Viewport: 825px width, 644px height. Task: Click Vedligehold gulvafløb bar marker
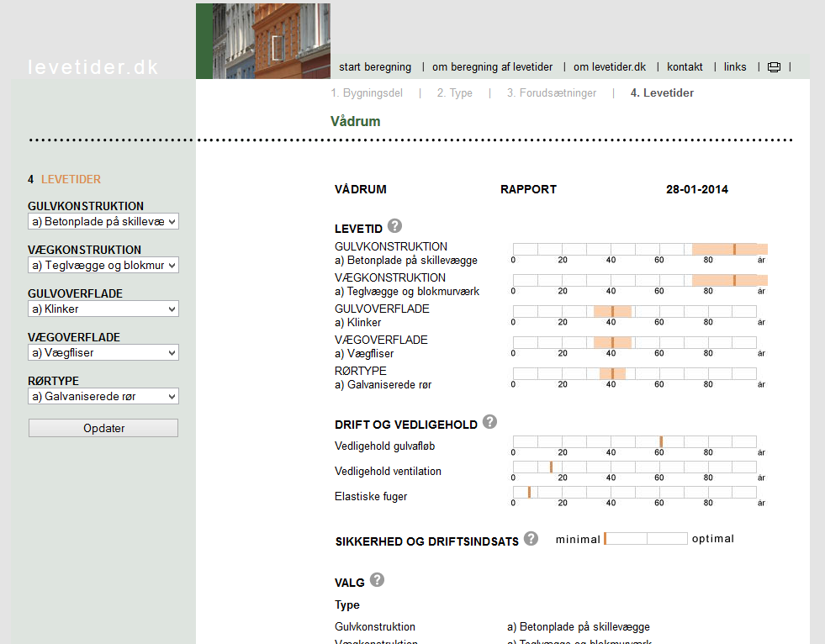pos(661,441)
